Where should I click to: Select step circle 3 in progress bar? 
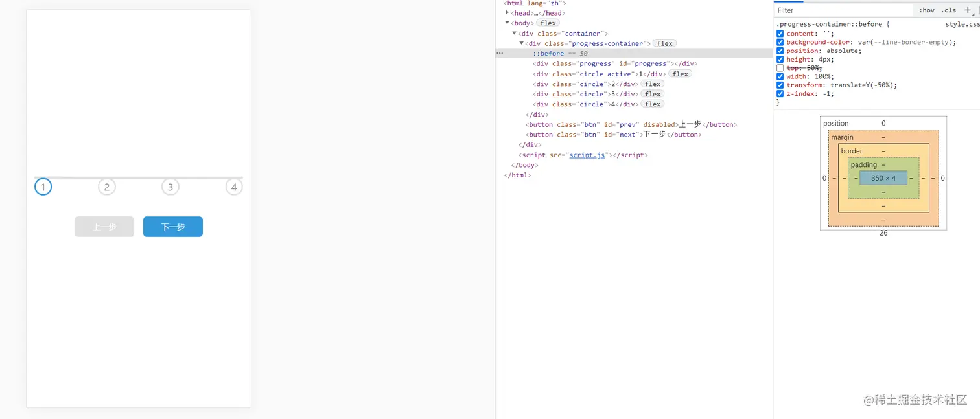pyautogui.click(x=170, y=187)
